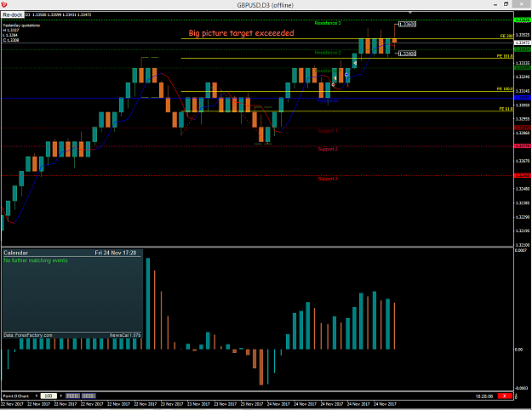Screen dimensions: 532x410
Task: Click the red Support 2 price tag on axis
Action: pyautogui.click(x=523, y=145)
